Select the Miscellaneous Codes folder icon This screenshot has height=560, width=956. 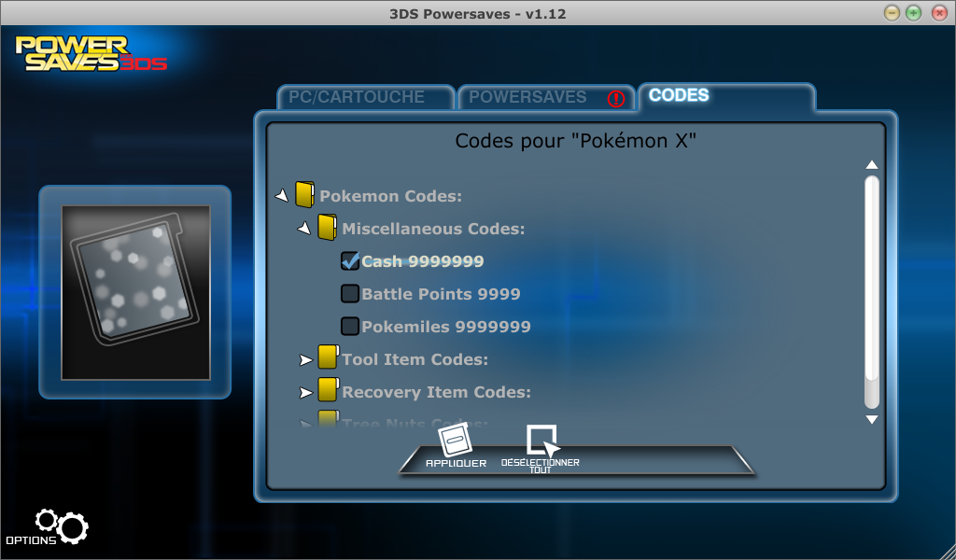(x=328, y=228)
